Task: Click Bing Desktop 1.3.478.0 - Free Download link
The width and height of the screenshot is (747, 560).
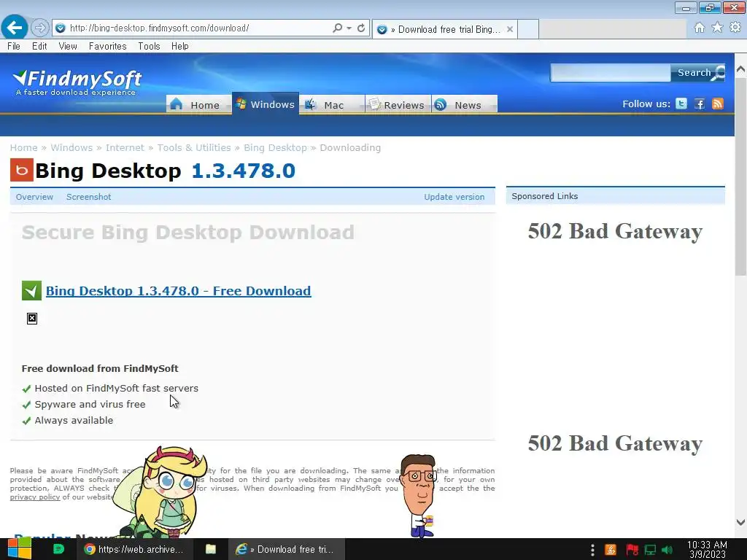Action: [x=179, y=291]
